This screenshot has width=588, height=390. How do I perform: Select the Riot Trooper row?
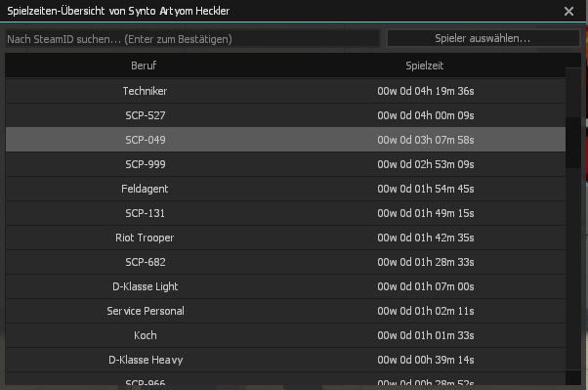tap(285, 238)
